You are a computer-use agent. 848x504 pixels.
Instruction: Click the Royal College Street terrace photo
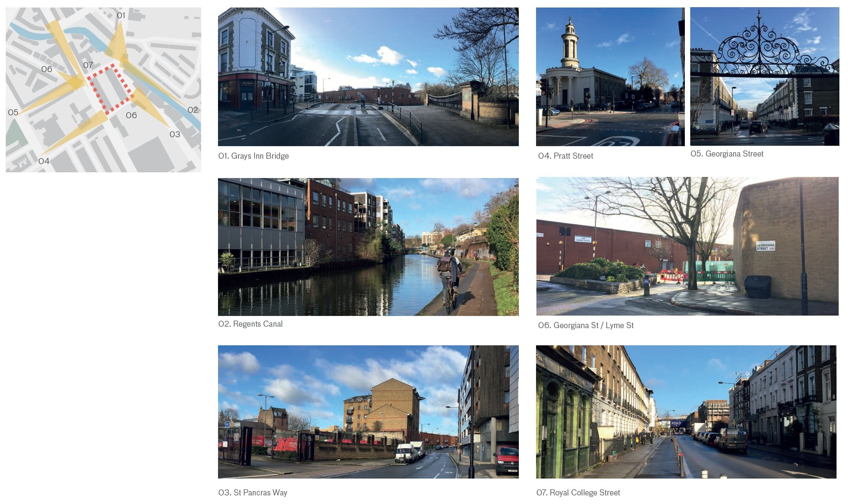[x=686, y=412]
